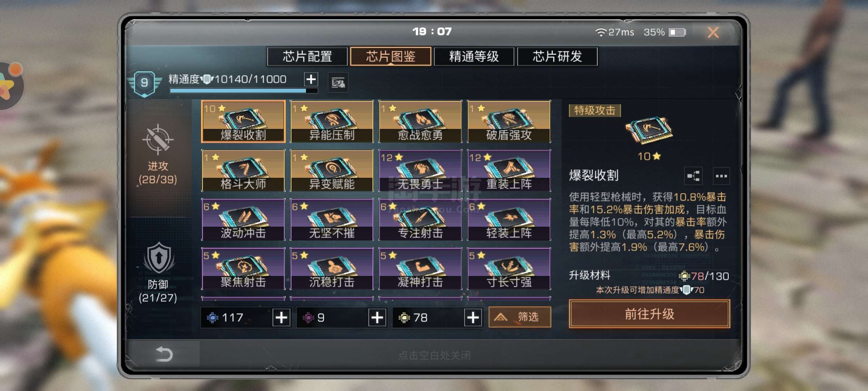868x391 pixels.
Task: Select the 进攻 attack category icon
Action: pos(158,139)
